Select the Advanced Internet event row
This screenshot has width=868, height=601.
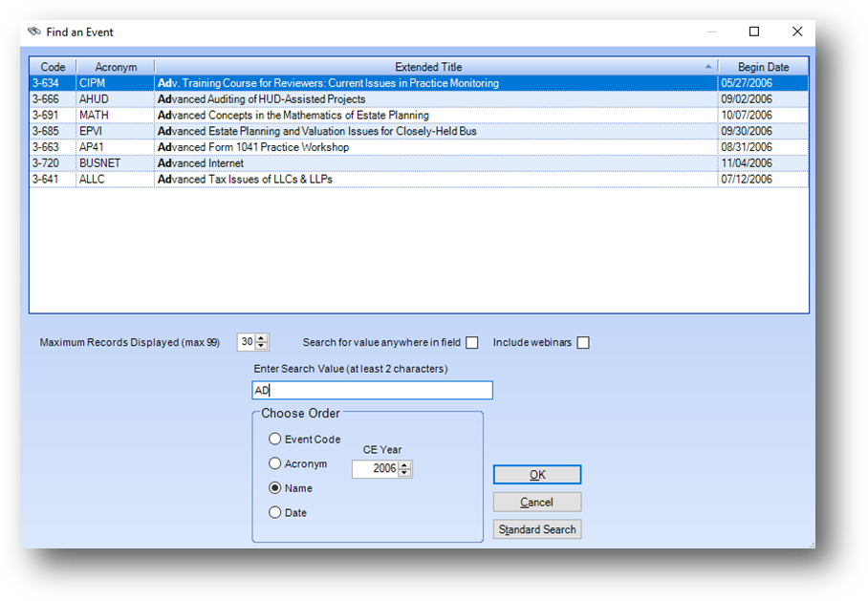point(419,163)
